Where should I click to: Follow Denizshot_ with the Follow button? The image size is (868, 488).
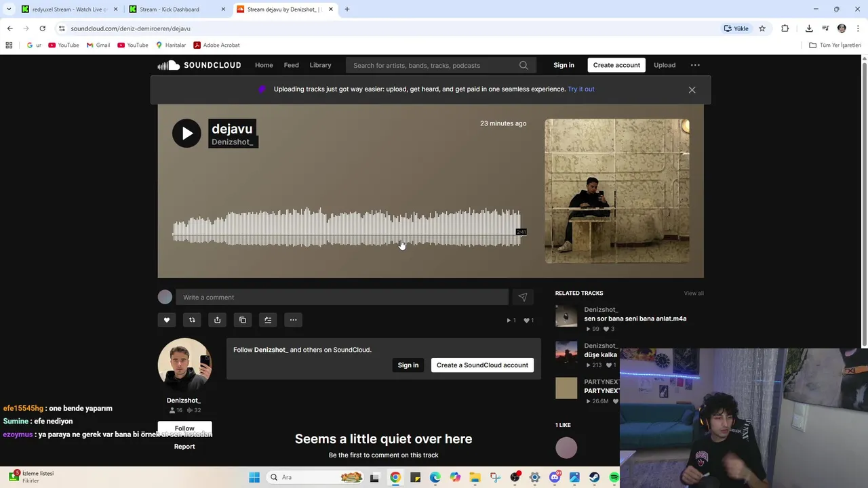pyautogui.click(x=184, y=428)
